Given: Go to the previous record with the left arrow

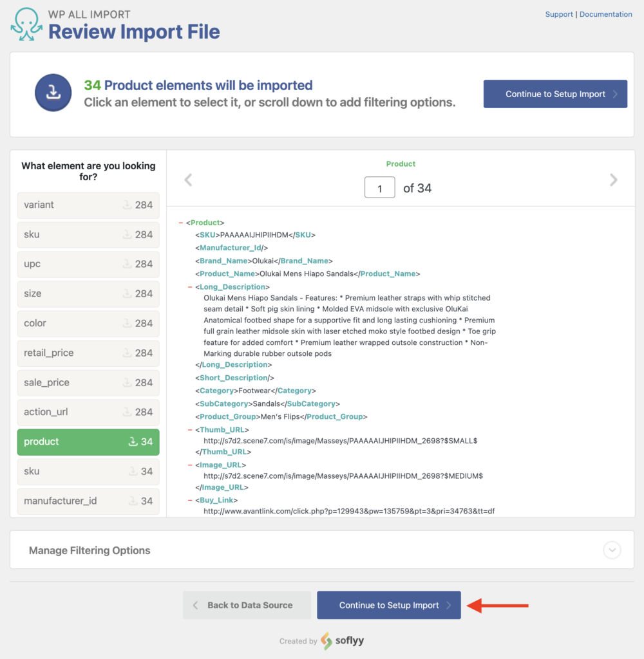Looking at the screenshot, I should coord(187,180).
